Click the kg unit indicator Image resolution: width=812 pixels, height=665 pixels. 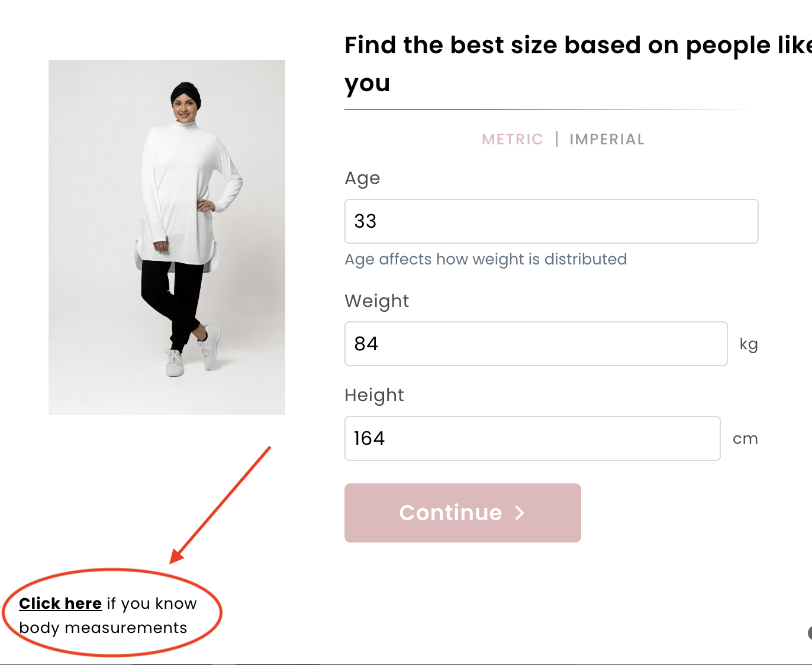tap(749, 344)
